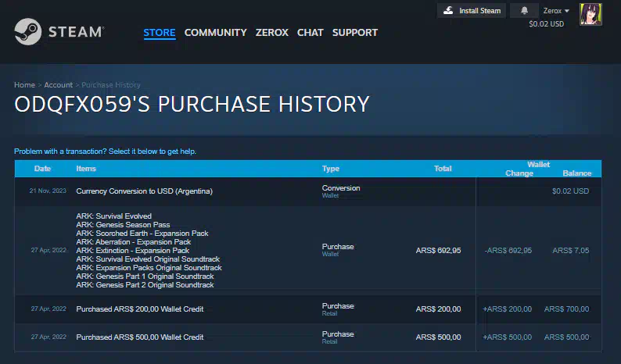Open the SUPPORT menu item
The width and height of the screenshot is (621, 364).
(355, 33)
